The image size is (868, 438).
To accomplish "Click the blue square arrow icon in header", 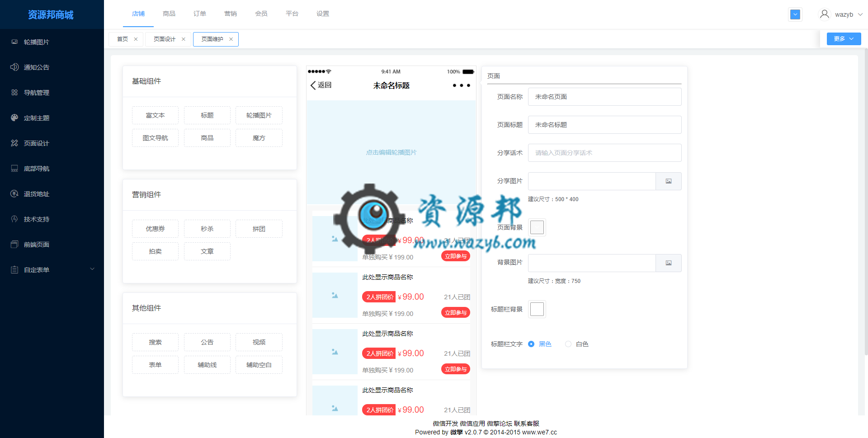I will pyautogui.click(x=795, y=14).
